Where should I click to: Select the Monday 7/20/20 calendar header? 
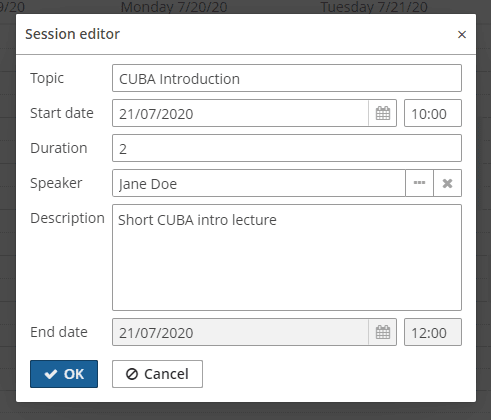click(x=174, y=7)
